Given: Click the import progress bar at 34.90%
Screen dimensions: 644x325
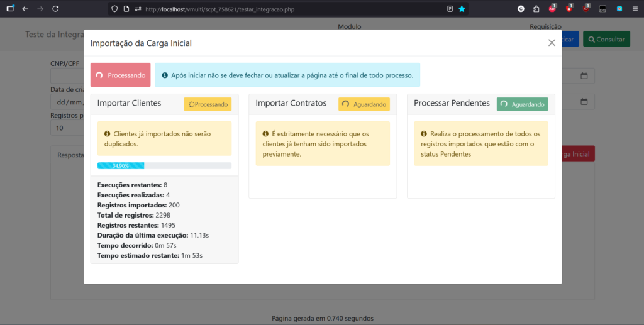Looking at the screenshot, I should coord(164,166).
